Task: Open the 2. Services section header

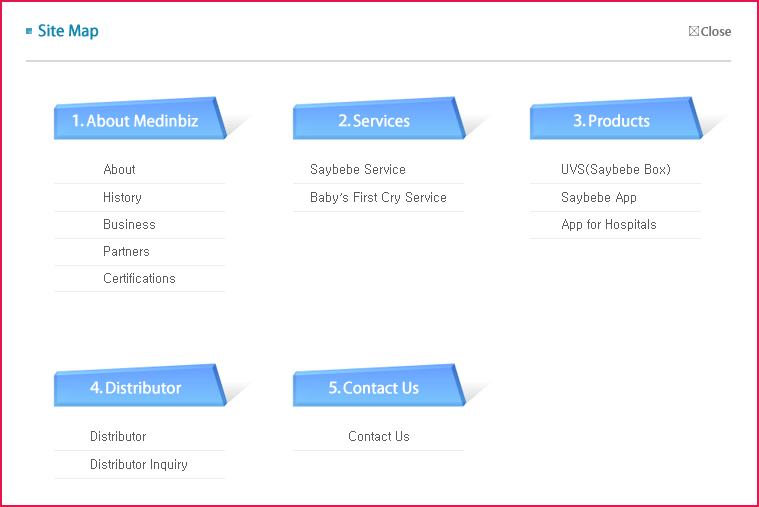Action: pyautogui.click(x=379, y=119)
